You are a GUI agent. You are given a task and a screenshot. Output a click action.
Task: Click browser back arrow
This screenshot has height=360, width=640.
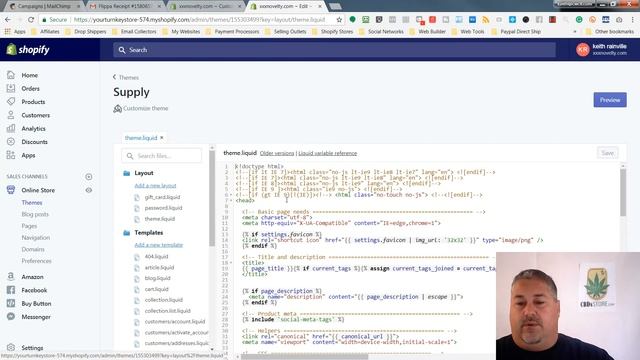(x=8, y=19)
